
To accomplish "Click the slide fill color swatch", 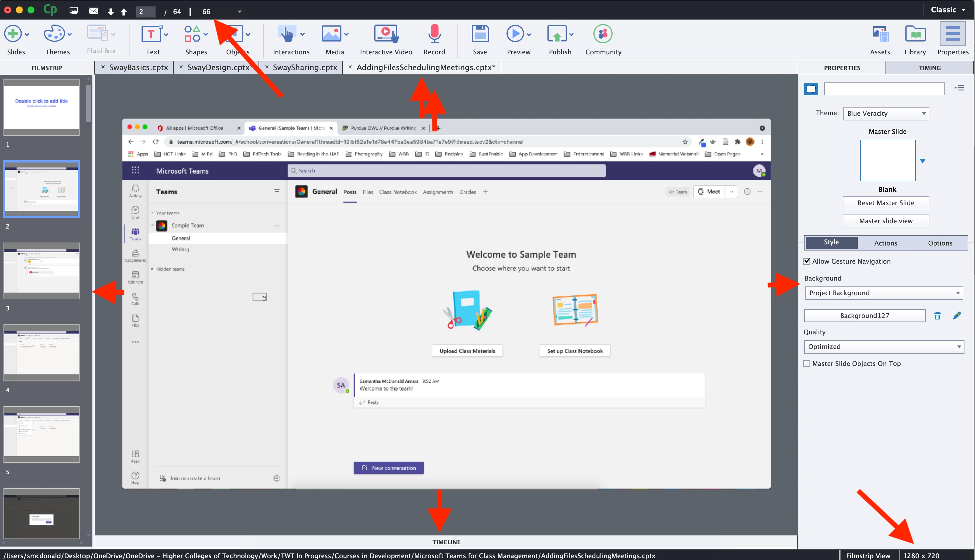I will coord(811,89).
